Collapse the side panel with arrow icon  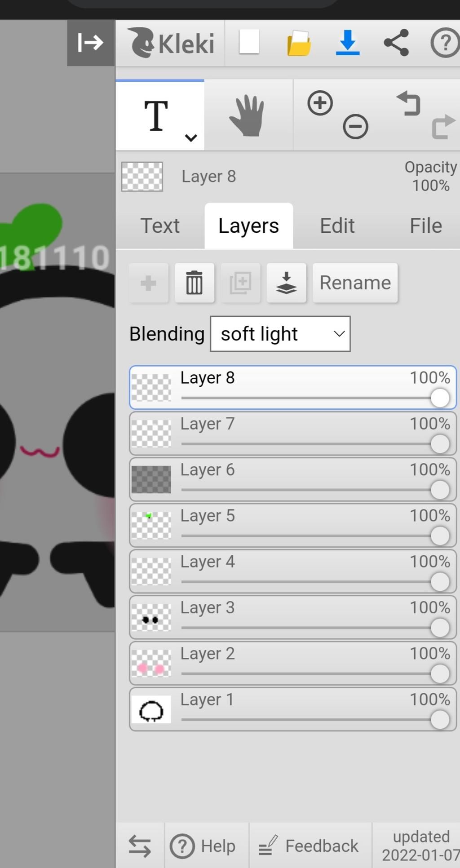(x=90, y=43)
